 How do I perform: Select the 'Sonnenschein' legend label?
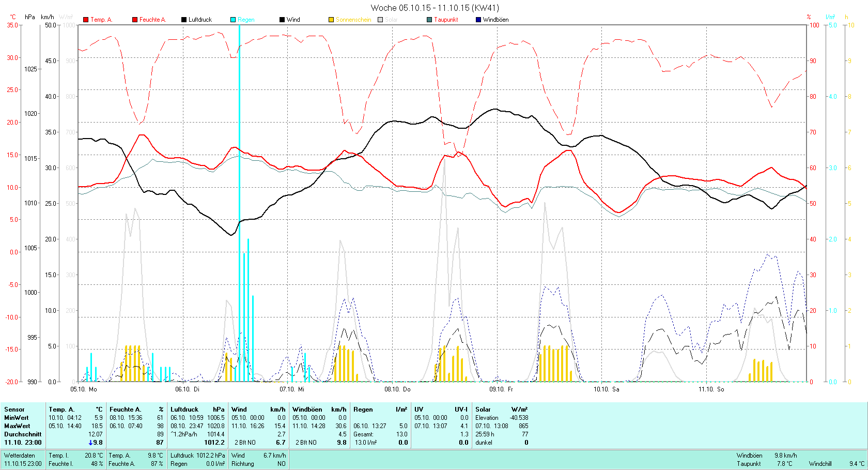coord(353,20)
